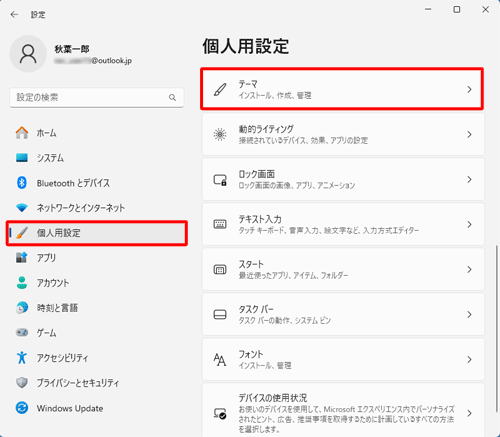
Task: Click the アクセシビリティ figure icon
Action: coord(22,358)
